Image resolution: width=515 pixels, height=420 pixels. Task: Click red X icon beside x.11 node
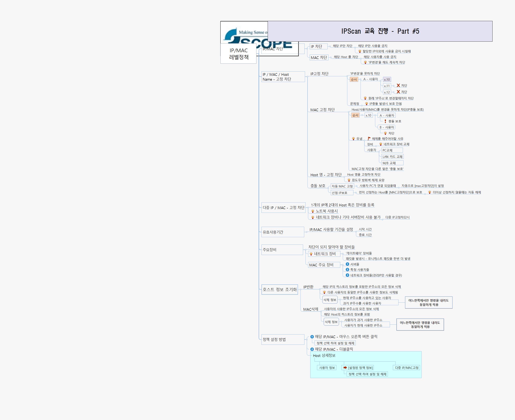pos(398,85)
